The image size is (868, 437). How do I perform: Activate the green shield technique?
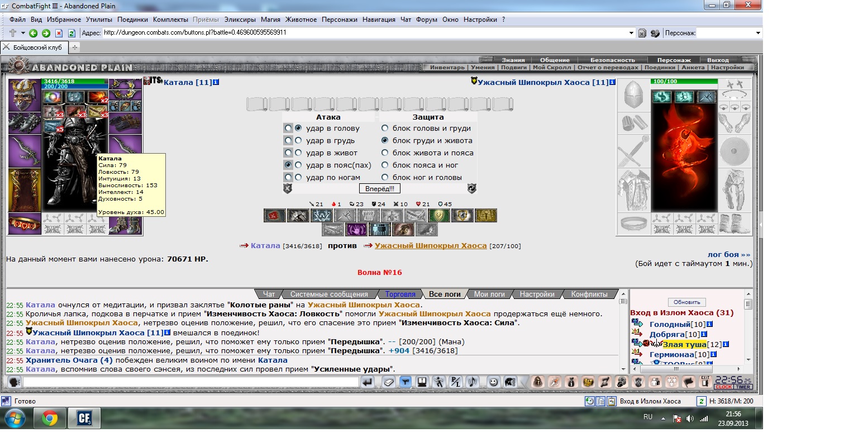(x=439, y=216)
